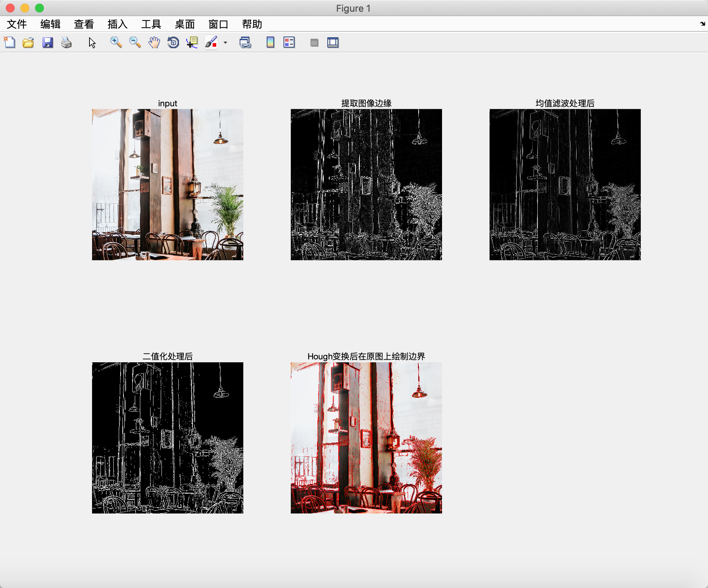Viewport: 708px width, 588px height.
Task: Click the Show Plot Tools icon
Action: pos(333,43)
